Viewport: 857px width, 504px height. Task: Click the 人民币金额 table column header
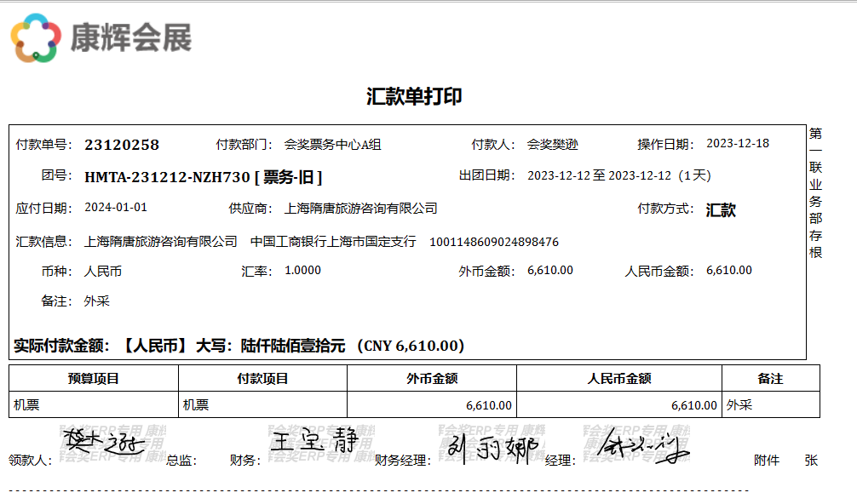click(x=619, y=379)
